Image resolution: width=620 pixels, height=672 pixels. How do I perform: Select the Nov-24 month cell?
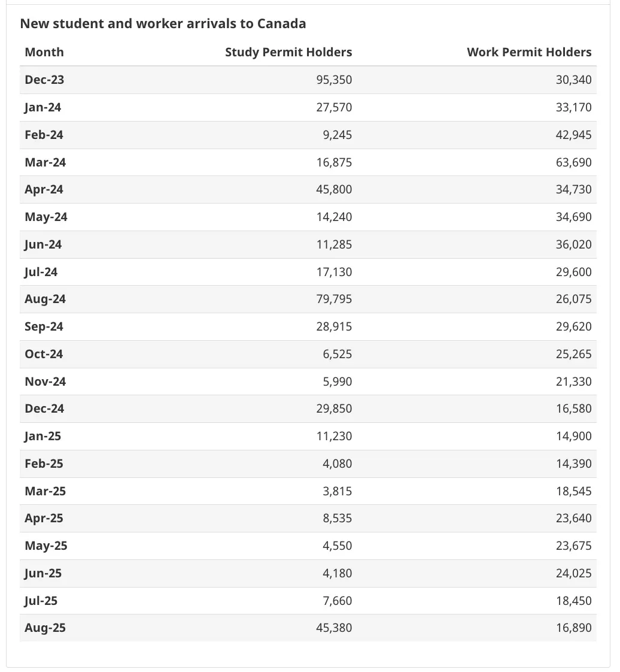pyautogui.click(x=45, y=382)
